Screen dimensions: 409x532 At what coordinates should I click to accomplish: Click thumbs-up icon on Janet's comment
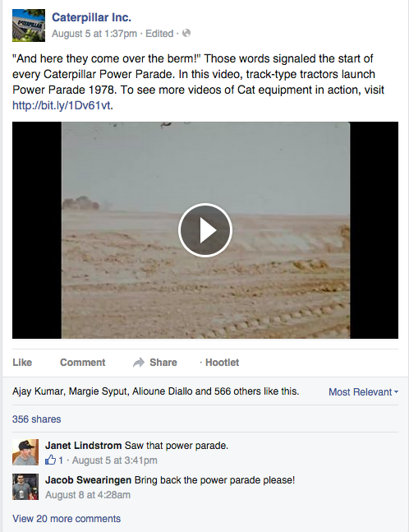point(50,460)
